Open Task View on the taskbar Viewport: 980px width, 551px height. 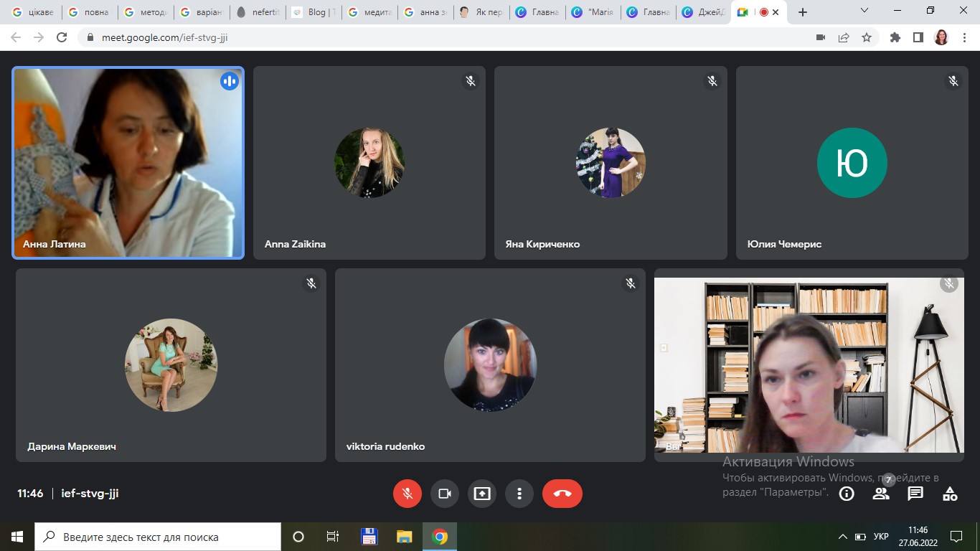point(333,537)
